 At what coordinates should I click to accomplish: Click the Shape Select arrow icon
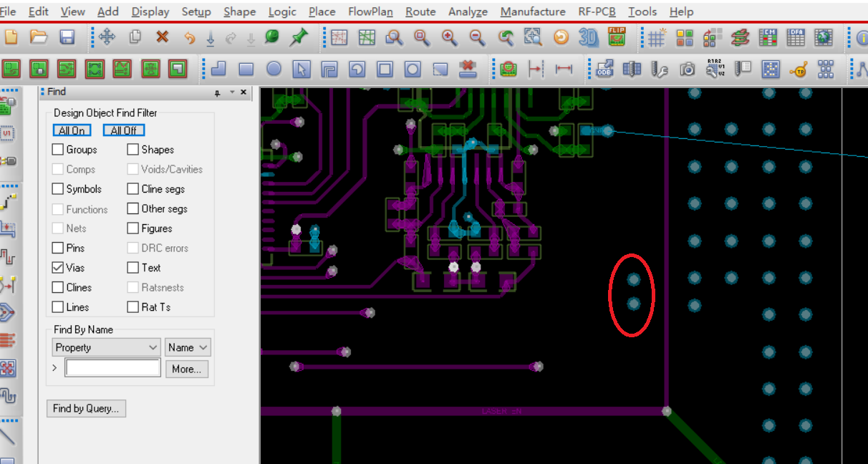pyautogui.click(x=302, y=69)
